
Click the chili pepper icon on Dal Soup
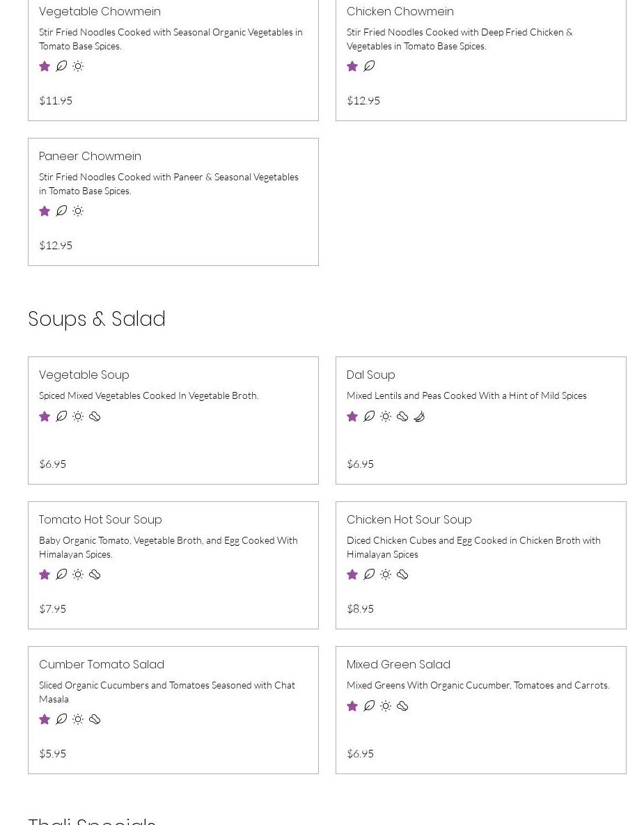pyautogui.click(x=419, y=416)
